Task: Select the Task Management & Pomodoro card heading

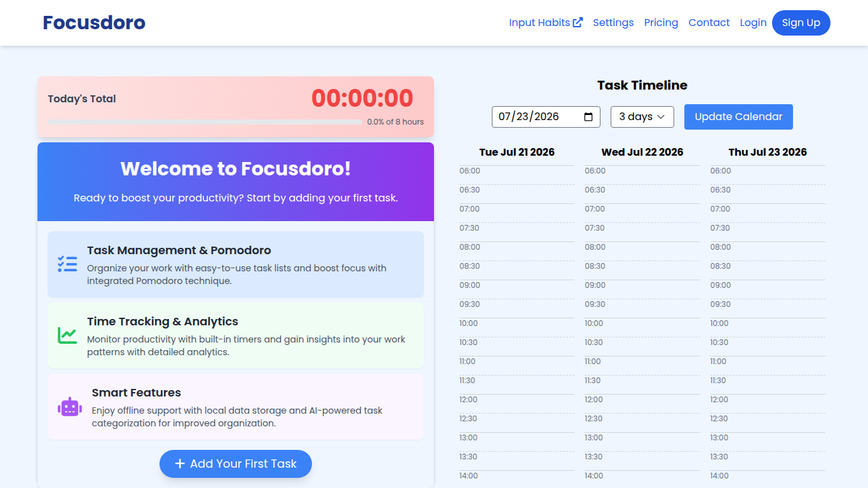Action: [x=179, y=250]
